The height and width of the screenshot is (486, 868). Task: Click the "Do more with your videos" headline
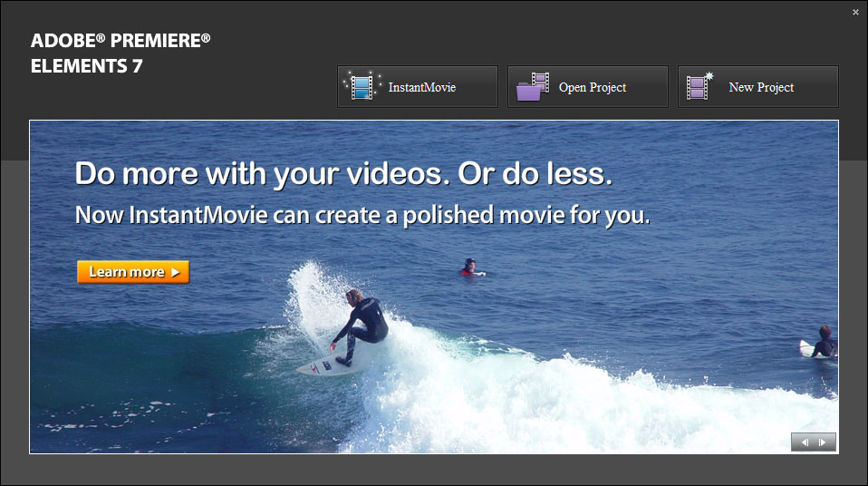[x=343, y=175]
